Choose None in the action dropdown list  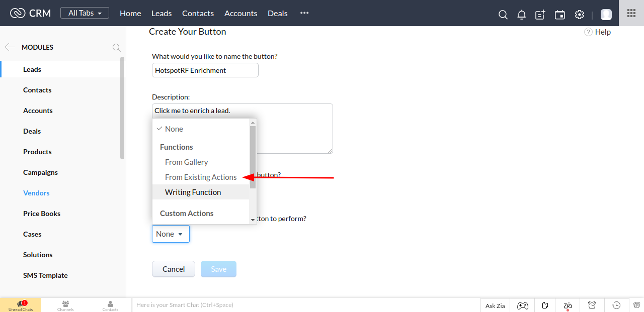click(201, 129)
